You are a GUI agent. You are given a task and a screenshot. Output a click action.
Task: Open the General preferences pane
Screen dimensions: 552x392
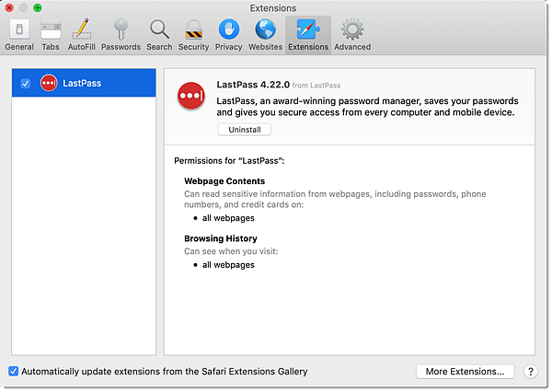click(x=19, y=35)
